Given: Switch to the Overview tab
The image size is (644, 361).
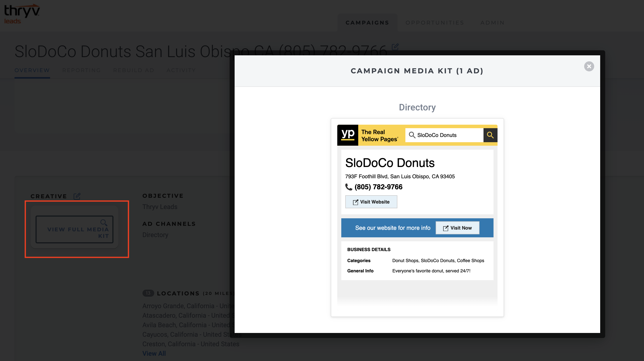Looking at the screenshot, I should pos(32,70).
